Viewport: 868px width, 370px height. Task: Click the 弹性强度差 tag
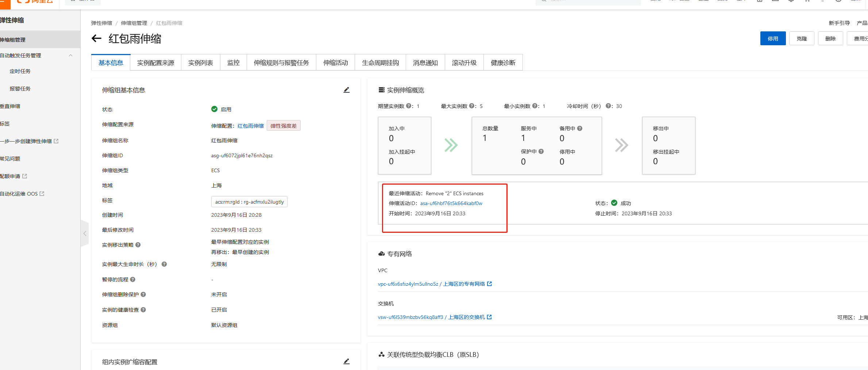pyautogui.click(x=283, y=126)
